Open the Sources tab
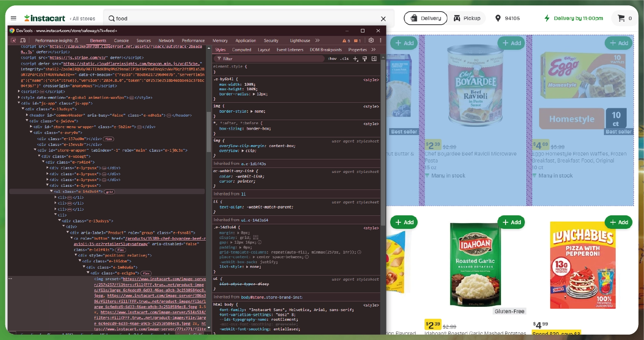The image size is (644, 340). click(x=143, y=41)
